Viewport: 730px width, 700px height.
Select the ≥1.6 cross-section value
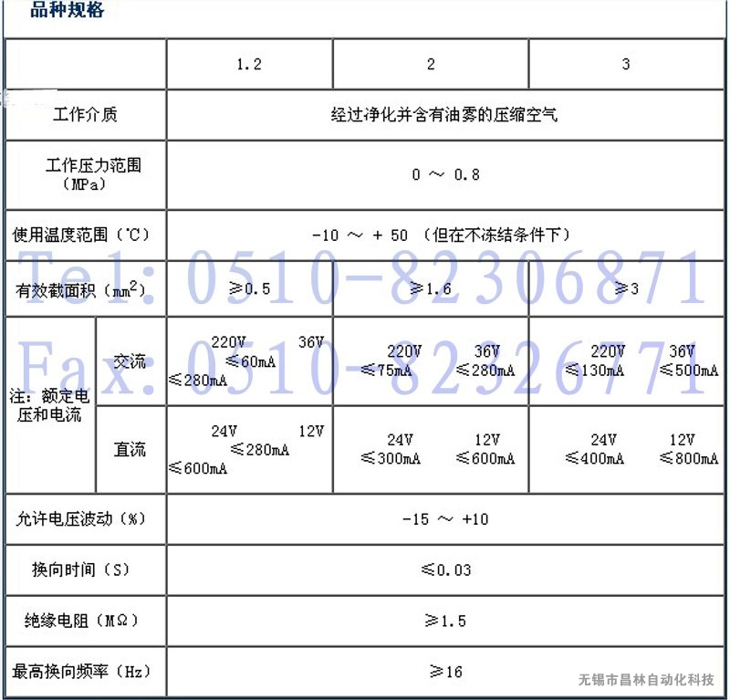[431, 289]
